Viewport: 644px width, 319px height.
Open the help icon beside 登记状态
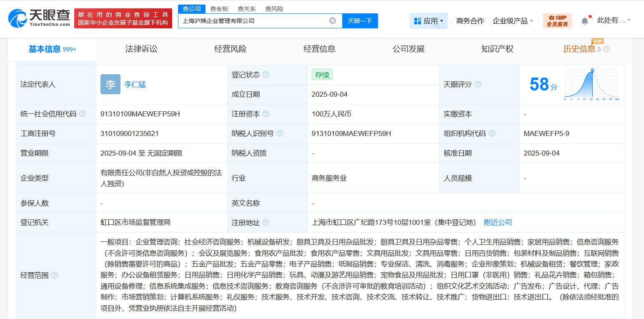pyautogui.click(x=266, y=74)
